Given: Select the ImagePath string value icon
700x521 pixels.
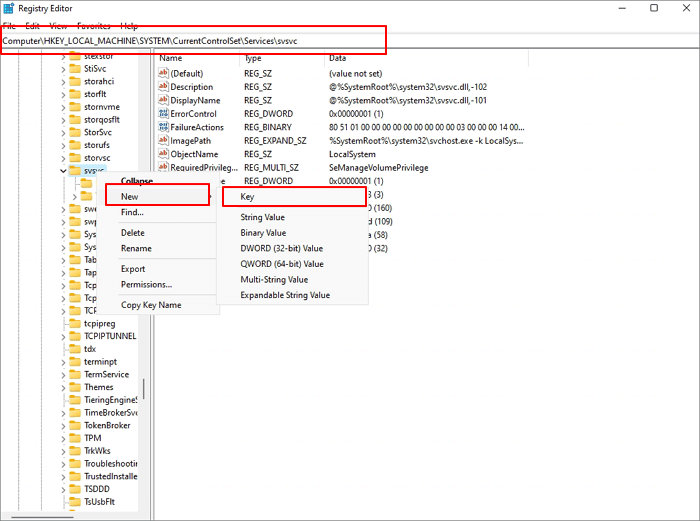Looking at the screenshot, I should (x=163, y=141).
